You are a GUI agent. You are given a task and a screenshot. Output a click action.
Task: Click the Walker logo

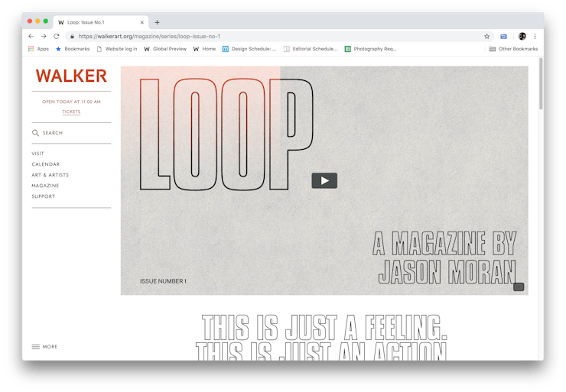click(71, 76)
